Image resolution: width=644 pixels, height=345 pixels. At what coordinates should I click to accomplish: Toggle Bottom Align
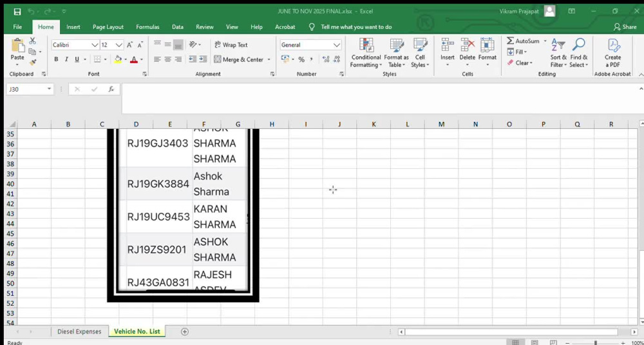pos(178,44)
